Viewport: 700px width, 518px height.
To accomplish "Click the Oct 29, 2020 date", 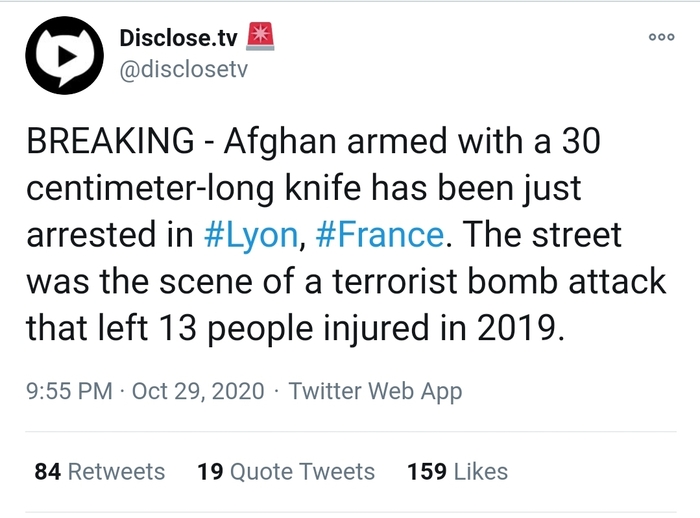I will click(198, 391).
